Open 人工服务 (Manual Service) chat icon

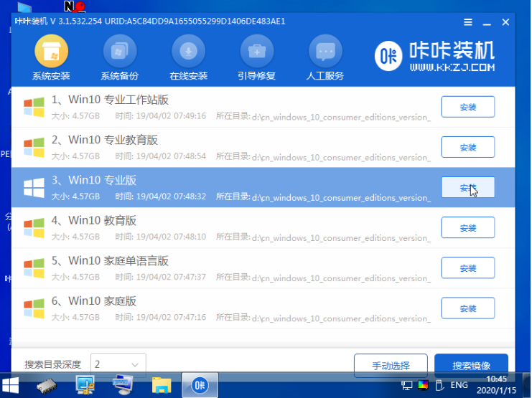point(325,52)
